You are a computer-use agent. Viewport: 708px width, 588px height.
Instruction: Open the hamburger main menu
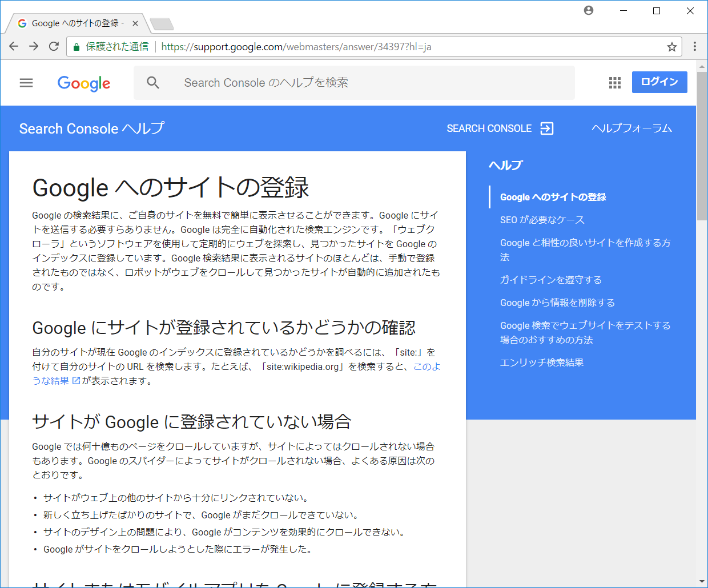[26, 83]
